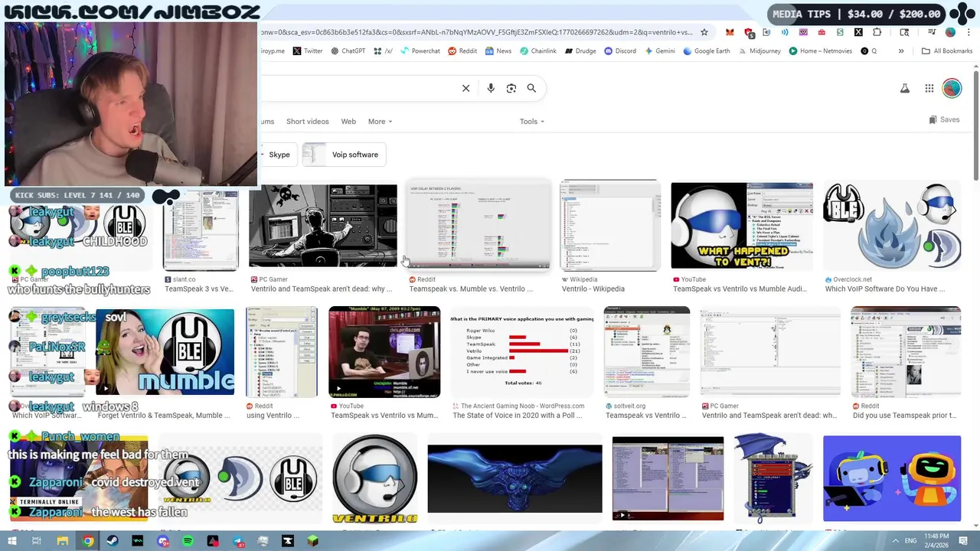Open Steam from the taskbar
This screenshot has height=551, width=980.
point(113,541)
